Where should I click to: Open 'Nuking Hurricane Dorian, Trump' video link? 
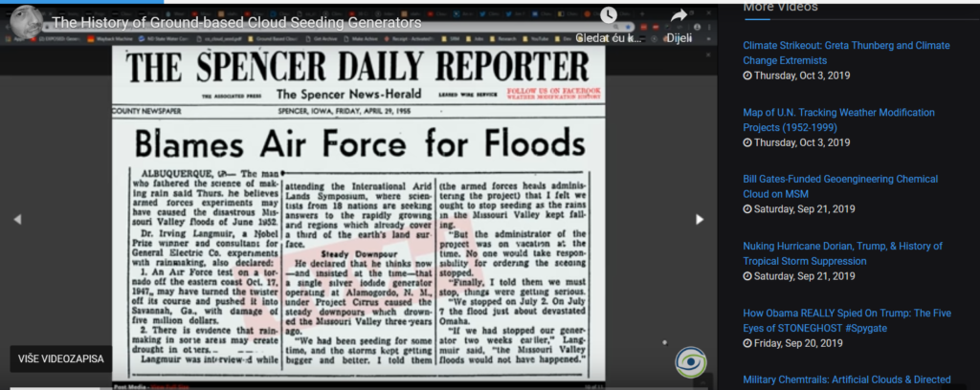click(842, 253)
